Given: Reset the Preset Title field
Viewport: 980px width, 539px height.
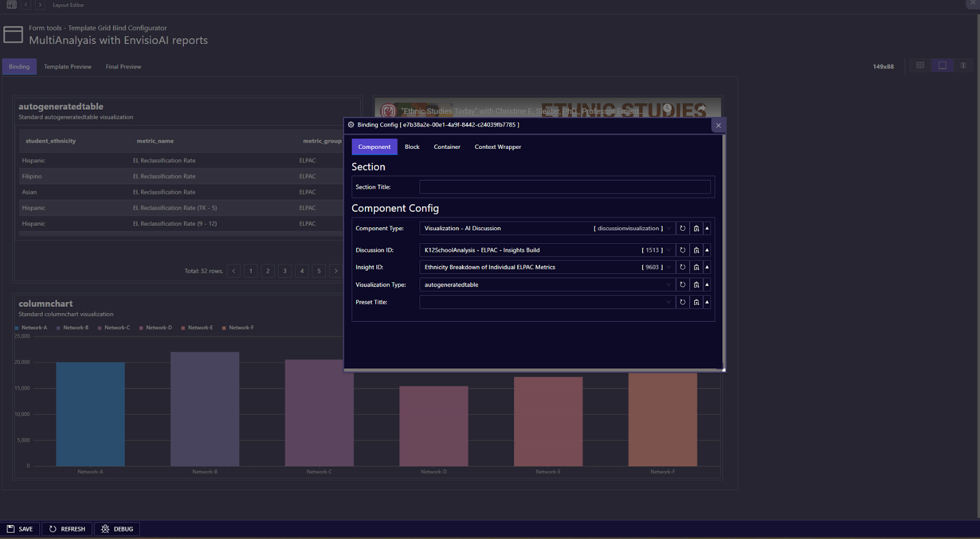Looking at the screenshot, I should [x=682, y=302].
